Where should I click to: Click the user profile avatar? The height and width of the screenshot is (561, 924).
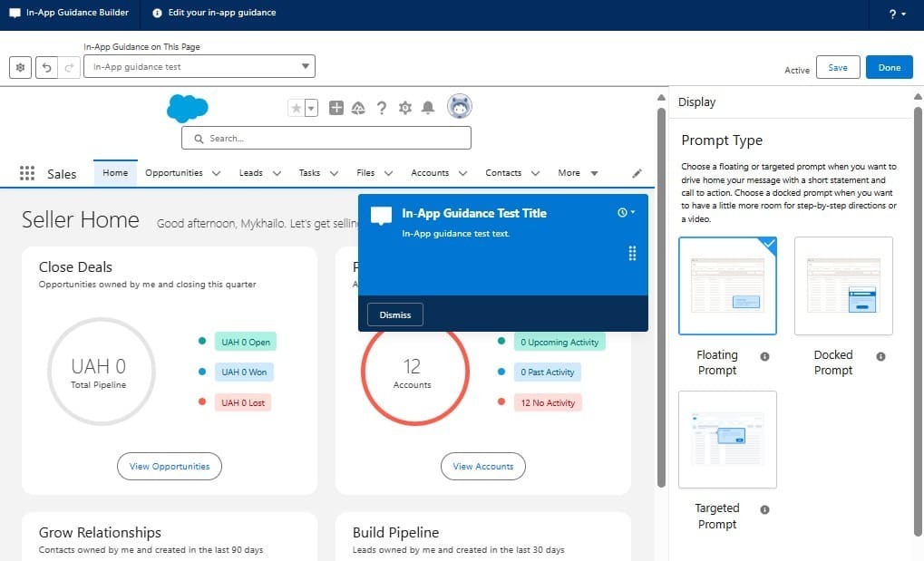[459, 107]
